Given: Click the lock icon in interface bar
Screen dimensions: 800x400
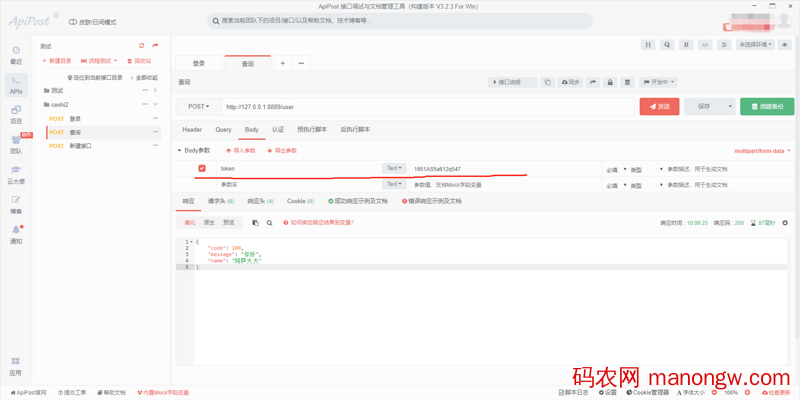Looking at the screenshot, I should tap(610, 82).
